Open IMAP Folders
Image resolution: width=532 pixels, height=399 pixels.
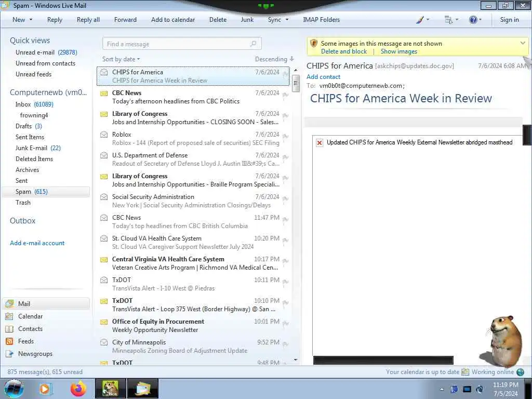pyautogui.click(x=321, y=20)
